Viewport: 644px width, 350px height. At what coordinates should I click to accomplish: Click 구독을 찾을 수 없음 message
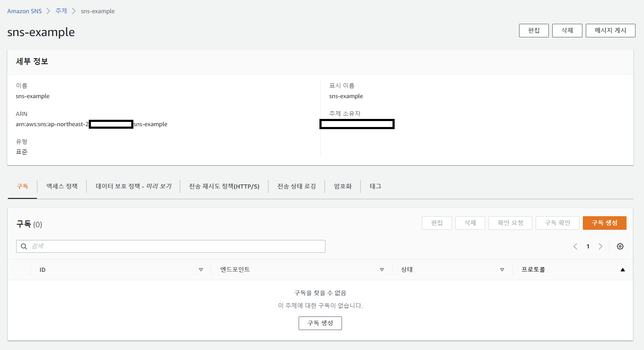320,293
